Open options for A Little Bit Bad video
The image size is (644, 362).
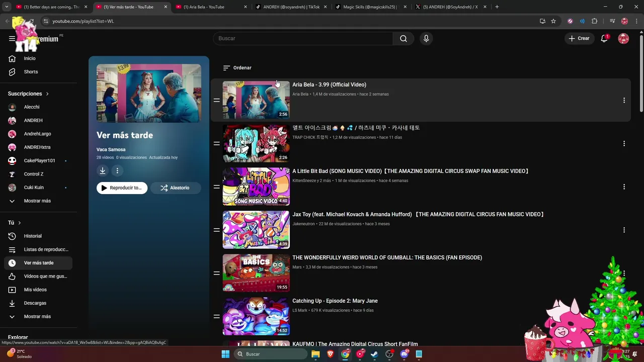[x=624, y=187]
